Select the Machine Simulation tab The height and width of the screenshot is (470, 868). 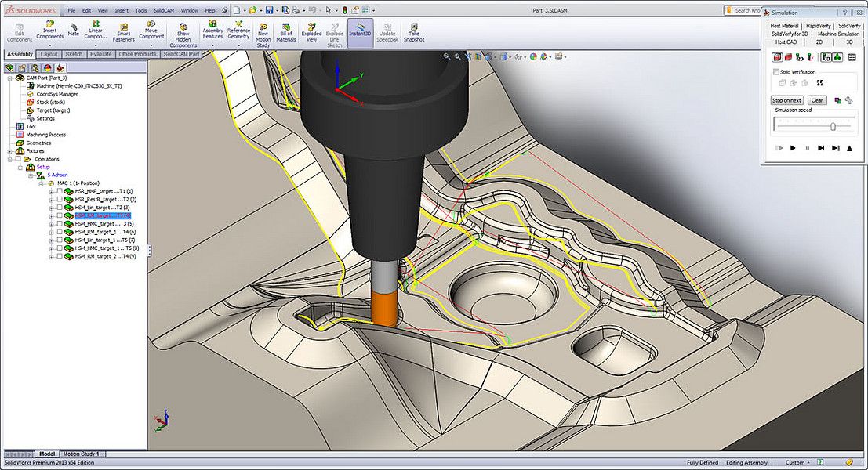click(x=839, y=34)
